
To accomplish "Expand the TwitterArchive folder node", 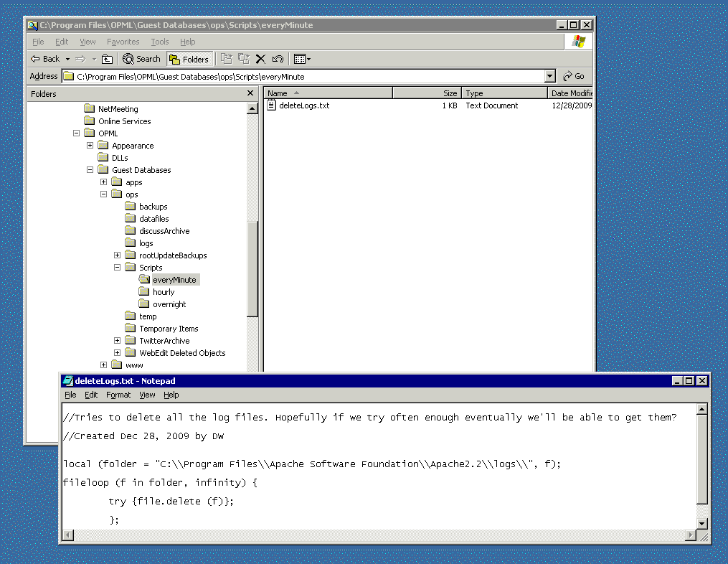I will pos(118,341).
